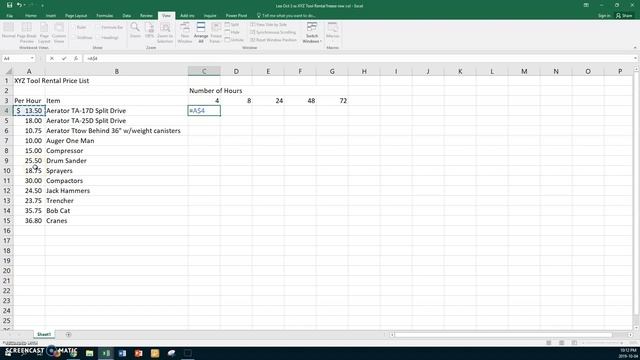Cancel the formula entry with X
Screen dimensions: 640x360
52,58
